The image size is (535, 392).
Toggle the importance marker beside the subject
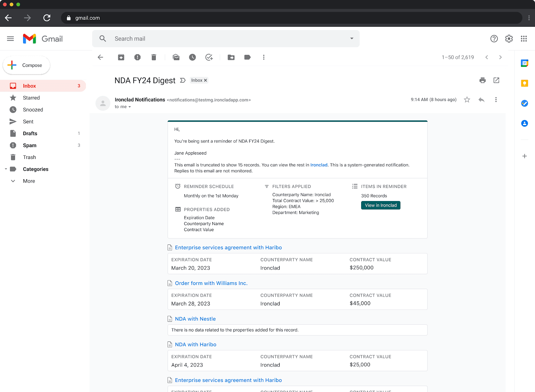(x=183, y=80)
